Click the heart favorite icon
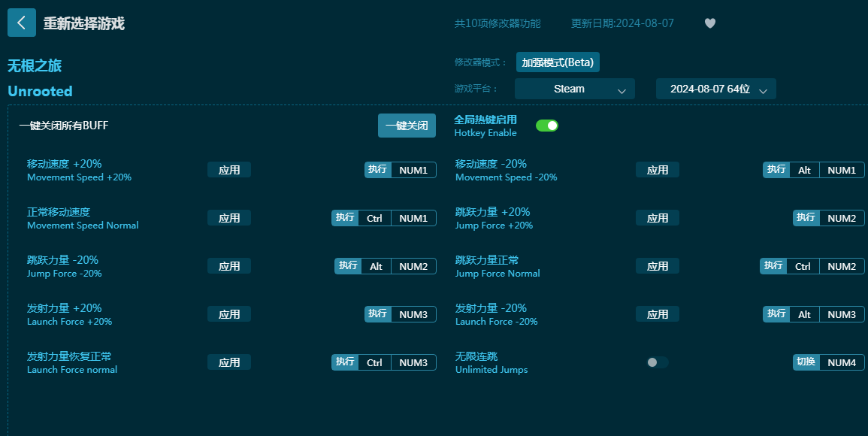Viewport: 868px width, 436px height. 709,23
